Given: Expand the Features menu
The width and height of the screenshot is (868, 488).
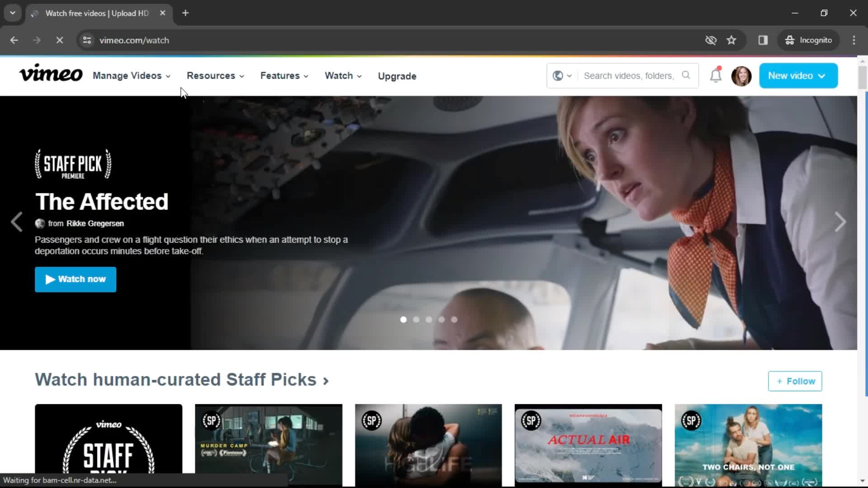Looking at the screenshot, I should [284, 76].
